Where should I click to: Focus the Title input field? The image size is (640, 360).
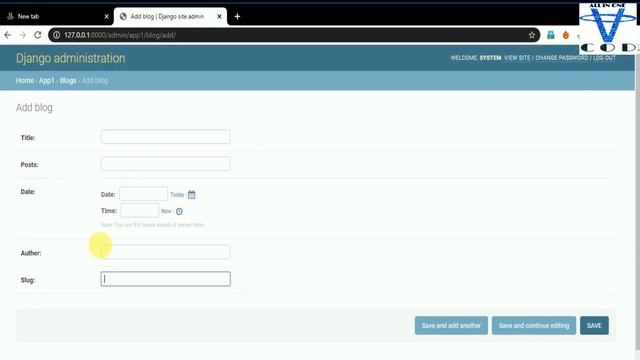point(165,137)
